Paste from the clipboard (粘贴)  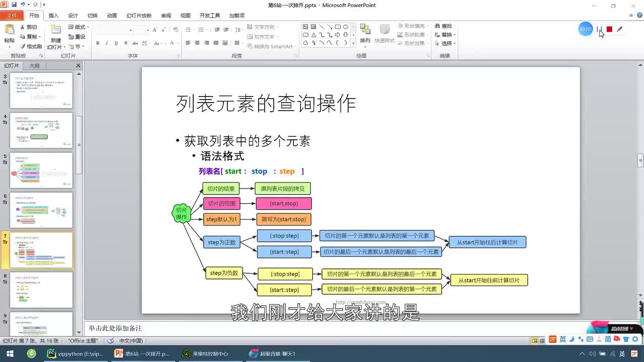pos(9,35)
